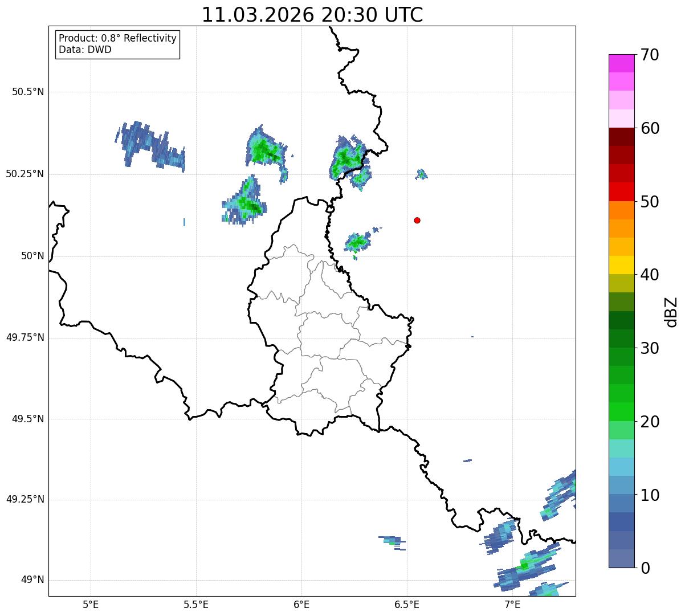Click the 50°N latitude label
This screenshot has height=616, width=685.
(32, 256)
